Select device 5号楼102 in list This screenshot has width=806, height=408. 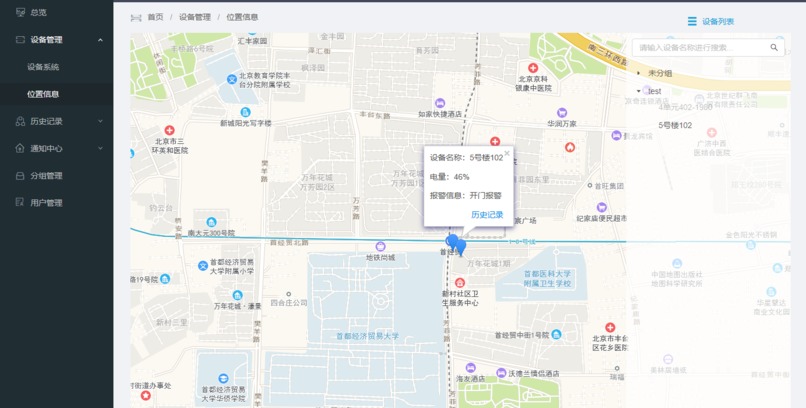coord(675,125)
